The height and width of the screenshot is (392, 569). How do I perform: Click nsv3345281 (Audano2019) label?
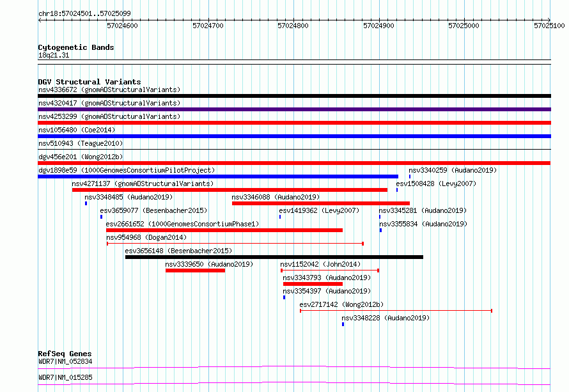coord(423,210)
